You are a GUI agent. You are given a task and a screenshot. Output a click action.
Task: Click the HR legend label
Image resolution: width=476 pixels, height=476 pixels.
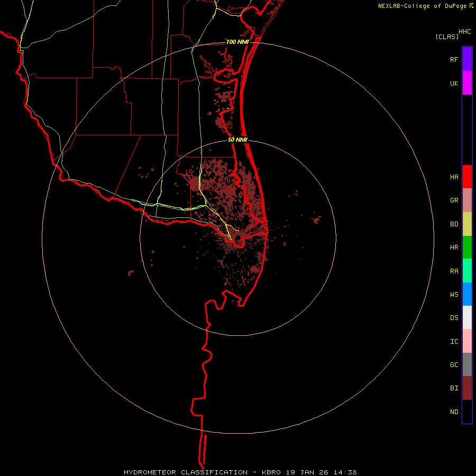tap(454, 248)
